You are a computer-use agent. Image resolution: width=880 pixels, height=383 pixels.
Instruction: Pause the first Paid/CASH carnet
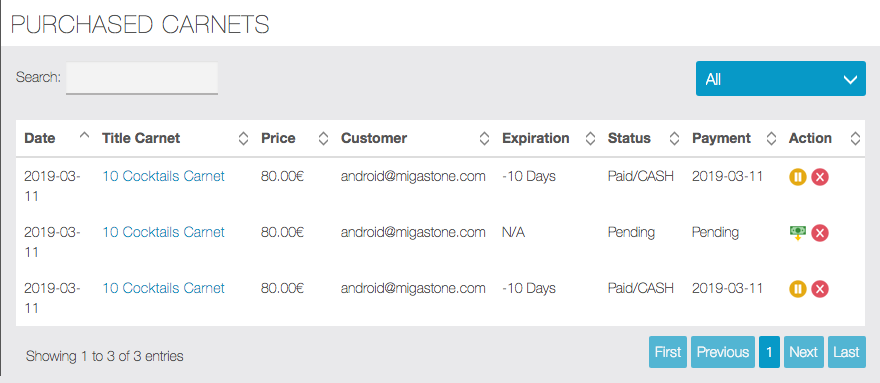[798, 177]
